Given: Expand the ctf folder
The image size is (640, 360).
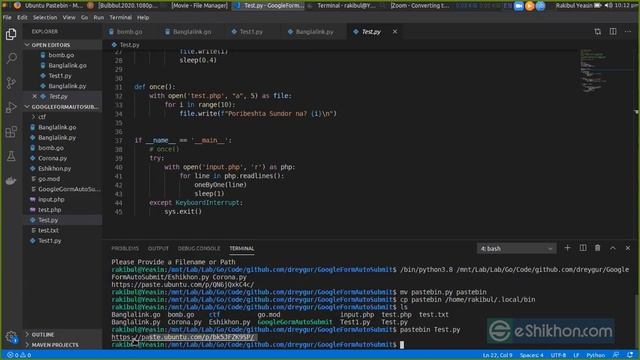Looking at the screenshot, I should point(42,117).
